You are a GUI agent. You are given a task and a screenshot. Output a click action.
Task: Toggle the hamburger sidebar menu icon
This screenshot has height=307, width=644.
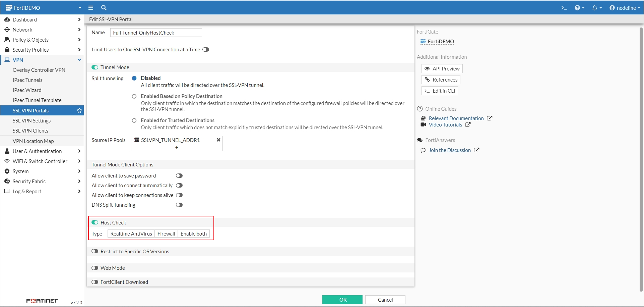pos(90,8)
